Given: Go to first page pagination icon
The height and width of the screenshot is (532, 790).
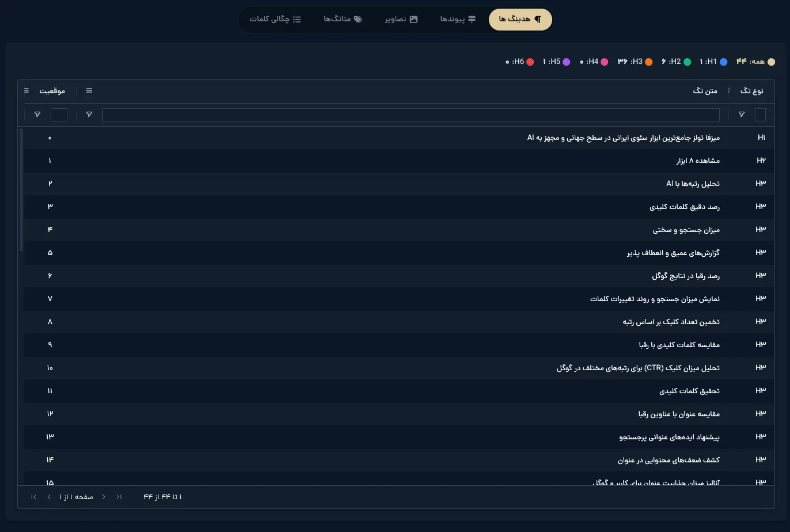Looking at the screenshot, I should point(119,497).
